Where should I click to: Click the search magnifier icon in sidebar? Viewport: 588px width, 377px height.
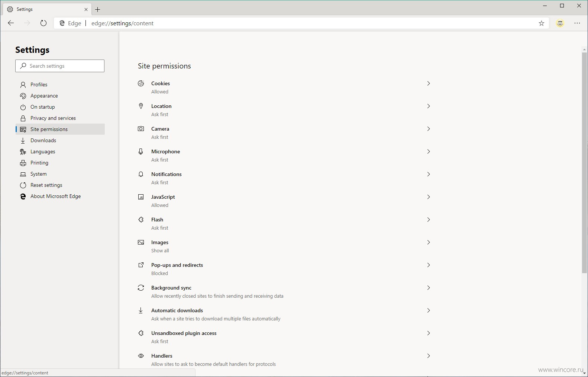(23, 66)
